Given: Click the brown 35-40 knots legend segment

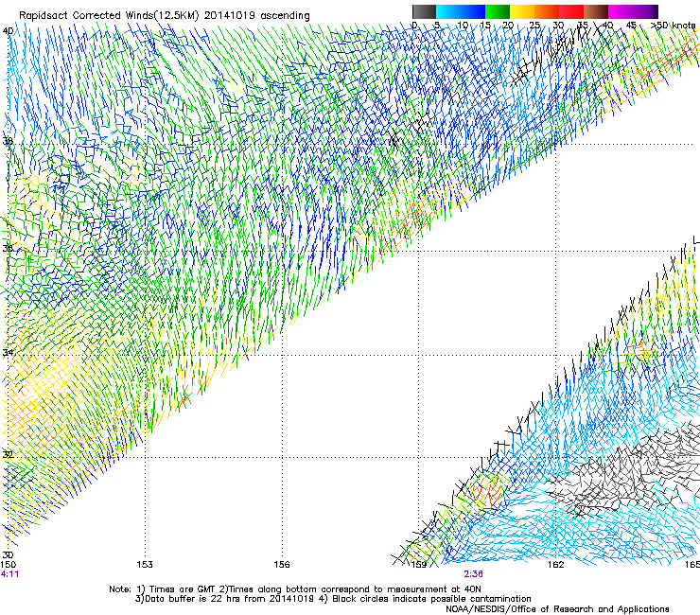Looking at the screenshot, I should pos(596,11).
